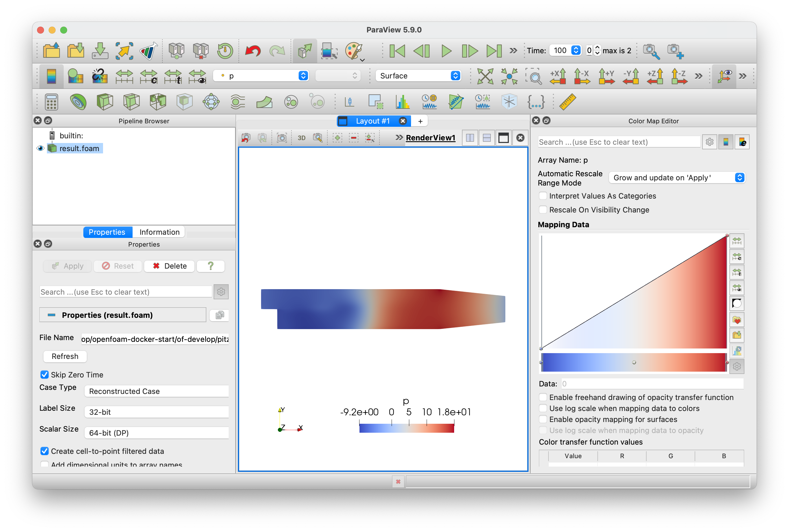Click the Refresh button
789x532 pixels.
click(x=65, y=356)
